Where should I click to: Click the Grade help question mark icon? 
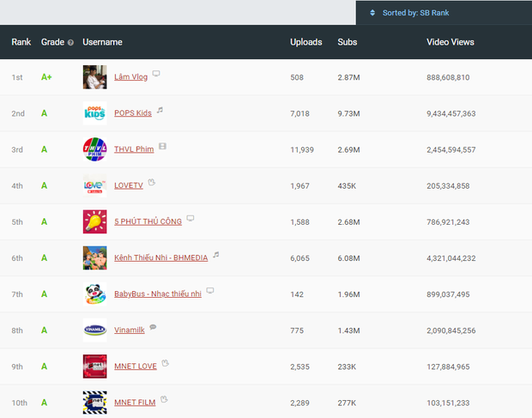click(x=70, y=43)
